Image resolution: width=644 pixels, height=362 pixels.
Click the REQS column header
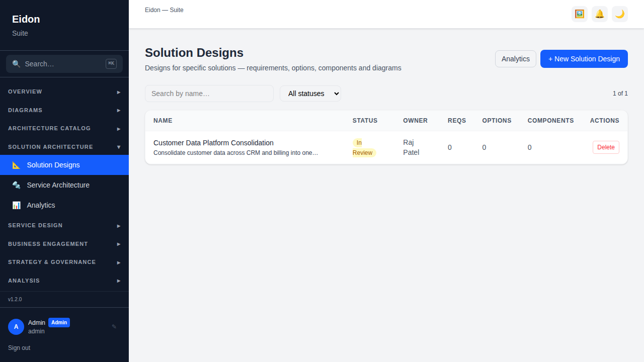[x=457, y=121]
